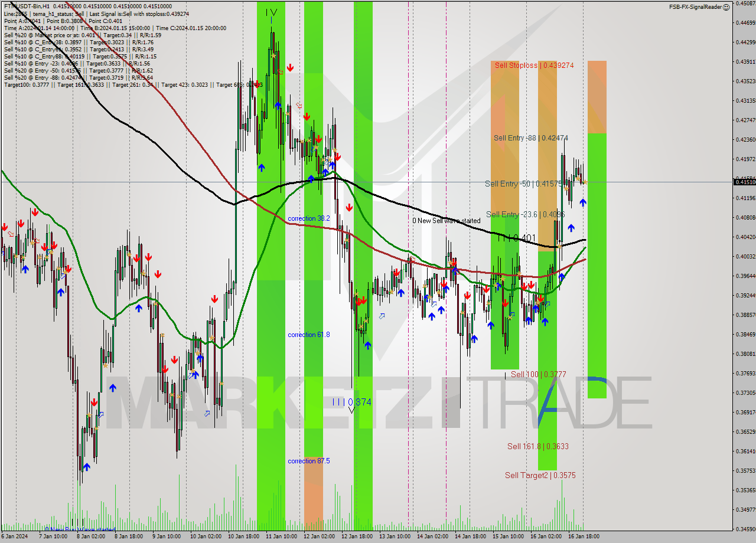The image size is (756, 543).
Task: Click the FTMUSDT-Bin,H1 symbol title line
Action: 87,6
